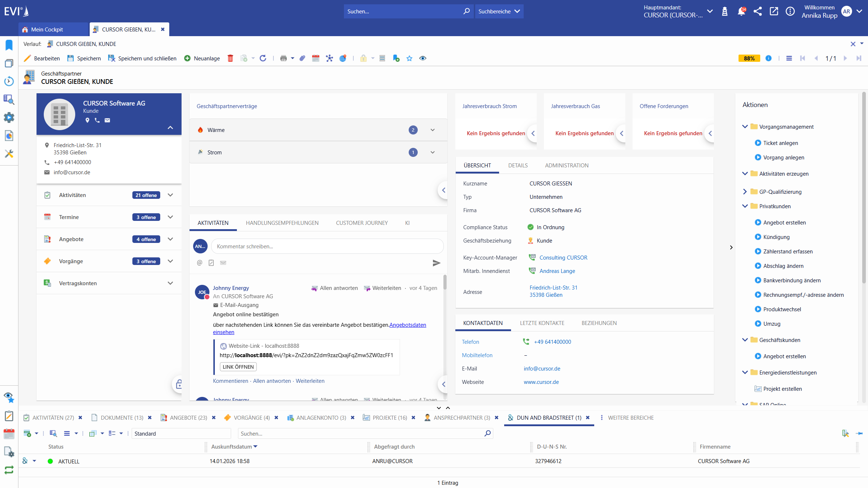Select the Bearbeiten pencil icon

click(x=27, y=58)
